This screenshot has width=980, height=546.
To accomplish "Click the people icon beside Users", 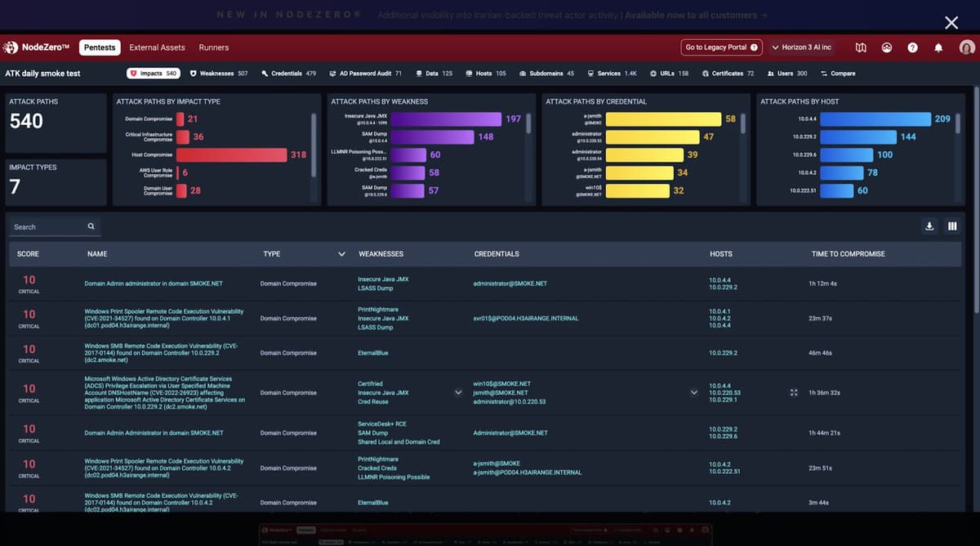I will 770,74.
